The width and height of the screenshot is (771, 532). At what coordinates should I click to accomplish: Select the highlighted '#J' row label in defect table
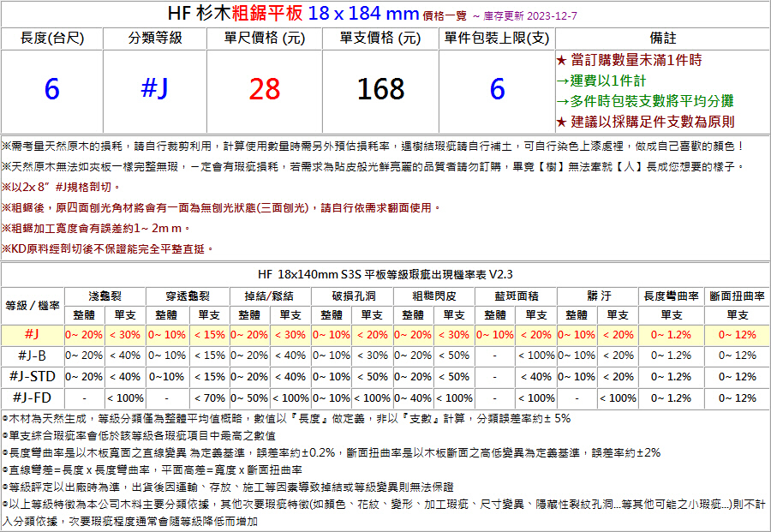click(x=33, y=334)
